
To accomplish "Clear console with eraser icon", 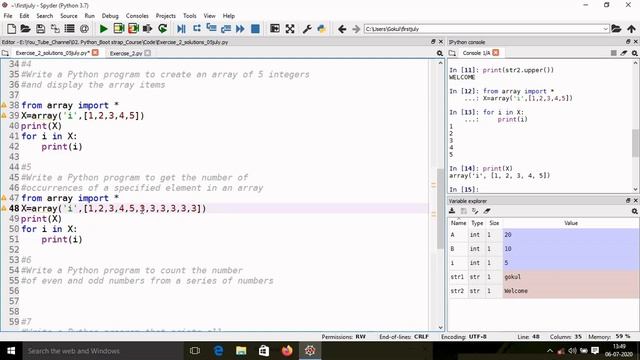I will pos(624,53).
